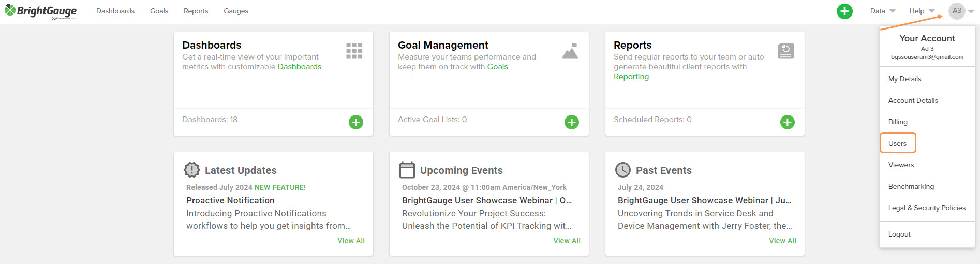Log out via the Logout option
This screenshot has width=980, height=264.
click(899, 234)
